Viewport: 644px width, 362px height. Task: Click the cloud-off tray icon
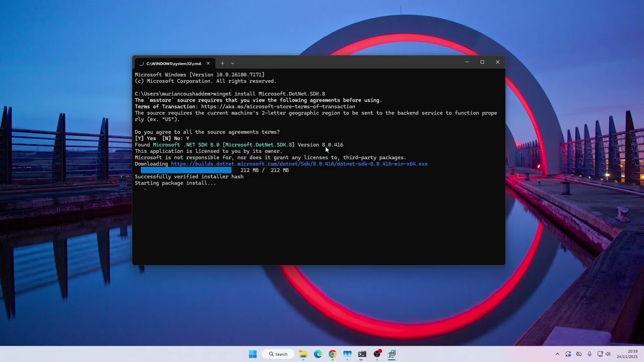(x=579, y=354)
